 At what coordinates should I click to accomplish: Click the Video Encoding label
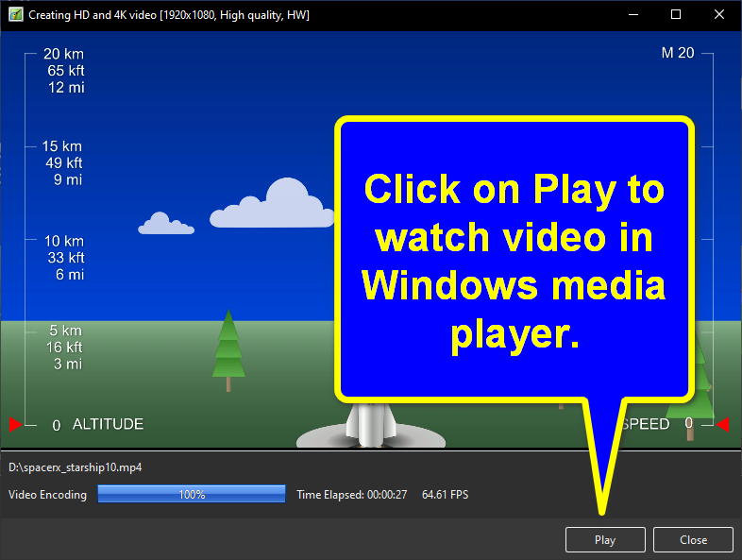pyautogui.click(x=48, y=495)
